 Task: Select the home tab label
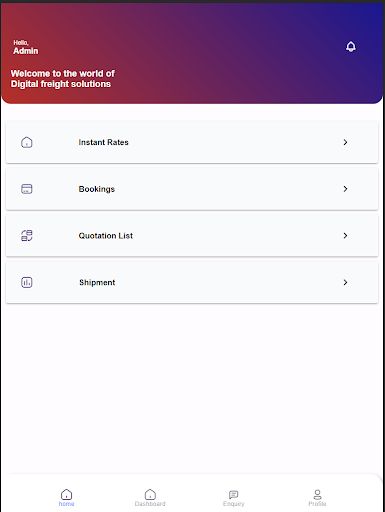(x=66, y=504)
